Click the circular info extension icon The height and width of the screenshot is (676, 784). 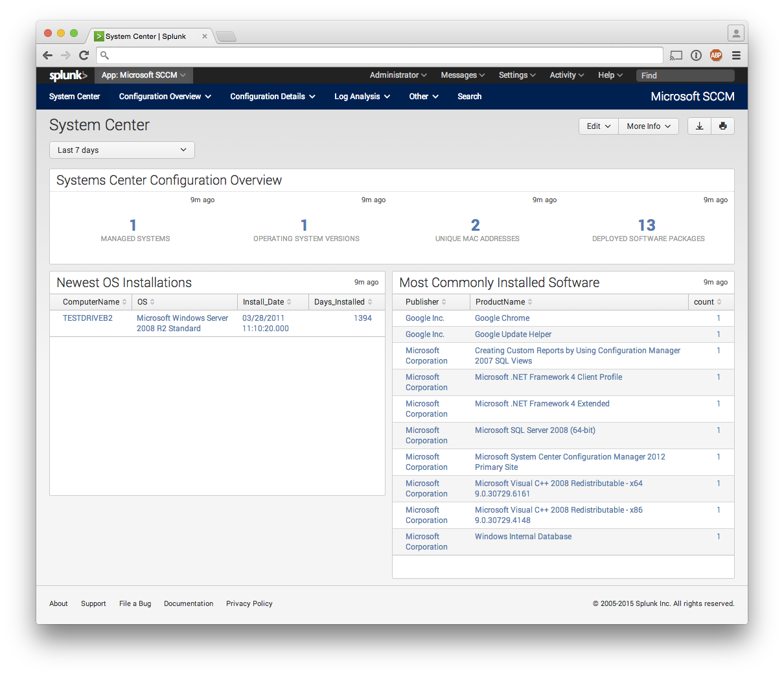pos(696,55)
